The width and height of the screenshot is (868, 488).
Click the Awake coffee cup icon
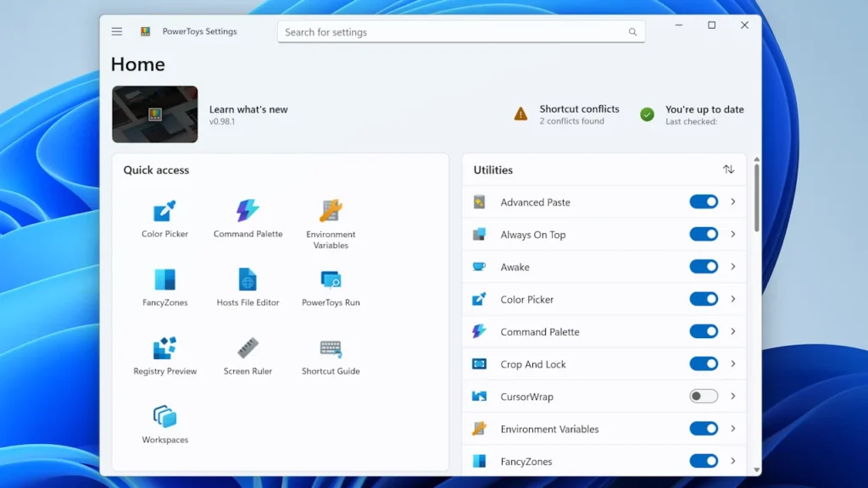(x=480, y=267)
